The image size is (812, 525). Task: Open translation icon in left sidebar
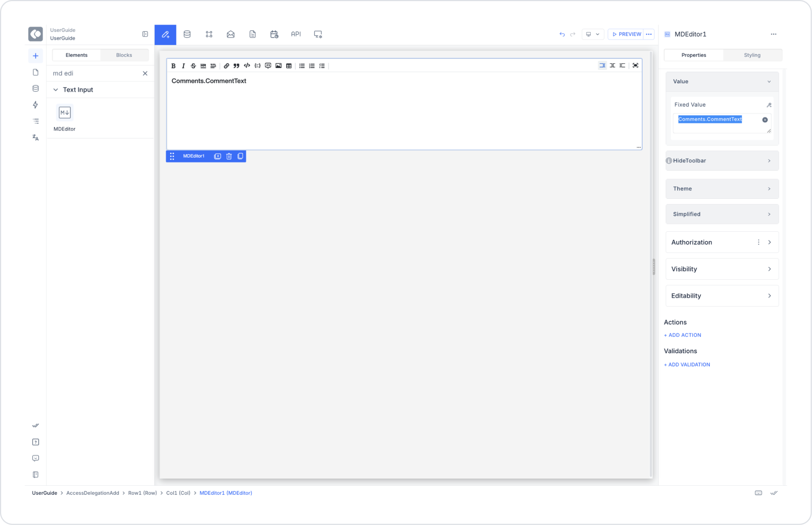coord(36,138)
